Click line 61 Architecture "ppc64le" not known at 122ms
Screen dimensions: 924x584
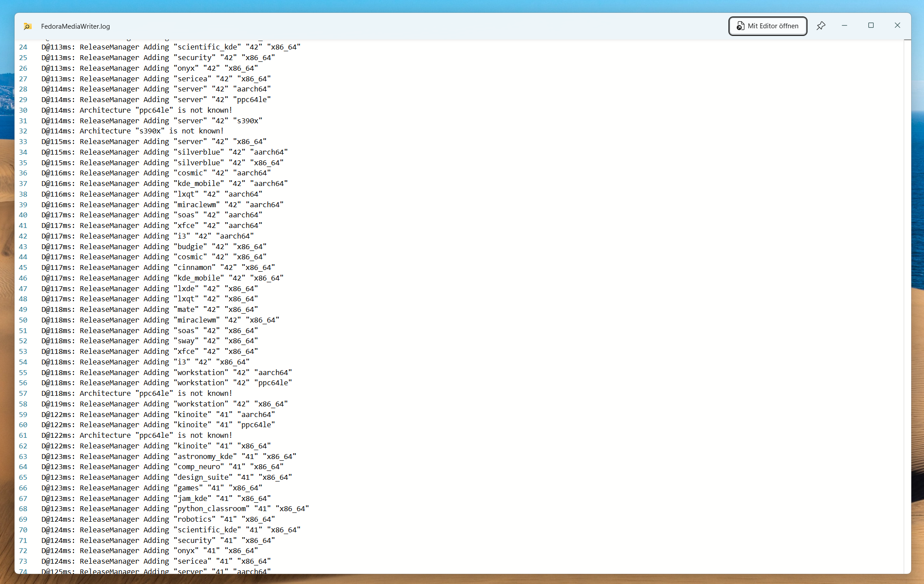coord(137,436)
